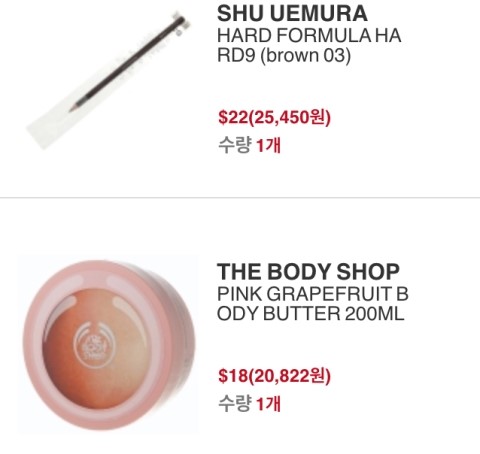The width and height of the screenshot is (480, 454).
Task: Open HARD FORMULA HARD9 brown 03 title
Action: tap(309, 45)
